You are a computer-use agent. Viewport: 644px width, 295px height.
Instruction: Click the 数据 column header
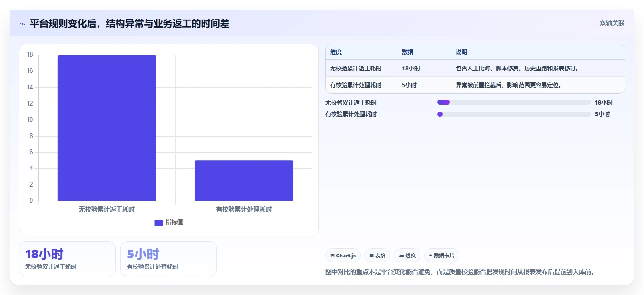coord(408,52)
